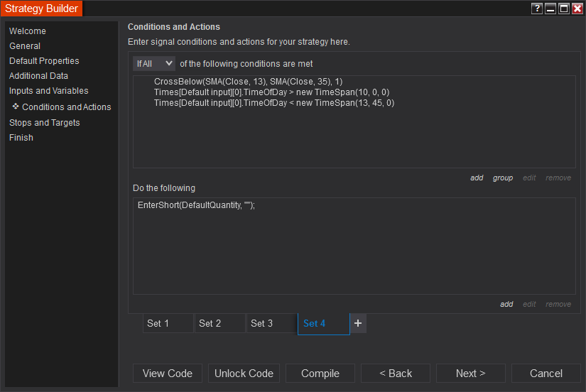Go to previous step with Back
Viewport: 586px width, 392px height.
(396, 374)
